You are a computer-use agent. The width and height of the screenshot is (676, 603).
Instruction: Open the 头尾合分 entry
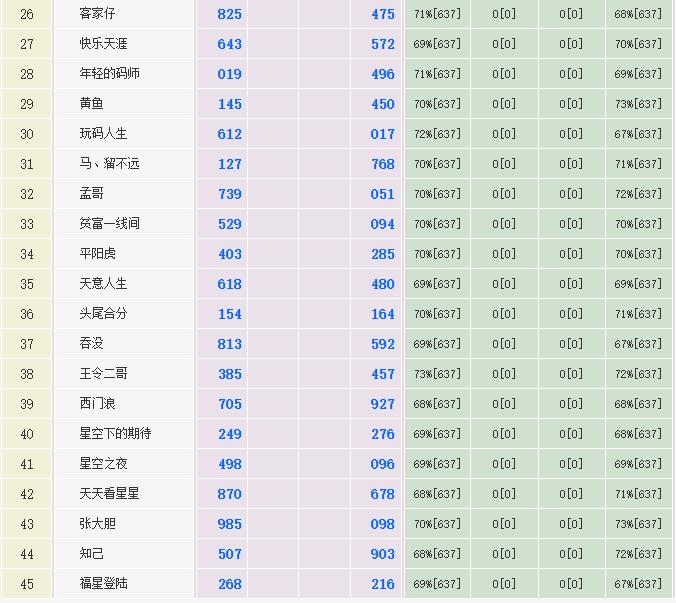tap(104, 314)
